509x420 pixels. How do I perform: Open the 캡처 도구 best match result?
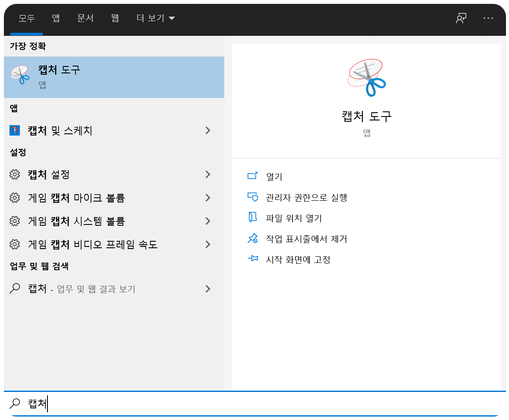point(114,77)
